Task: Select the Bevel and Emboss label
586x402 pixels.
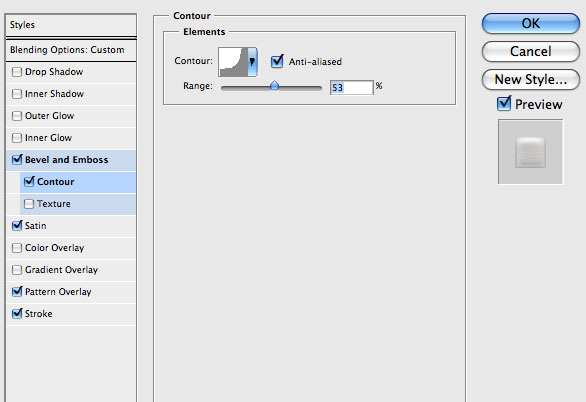Action: tap(67, 160)
